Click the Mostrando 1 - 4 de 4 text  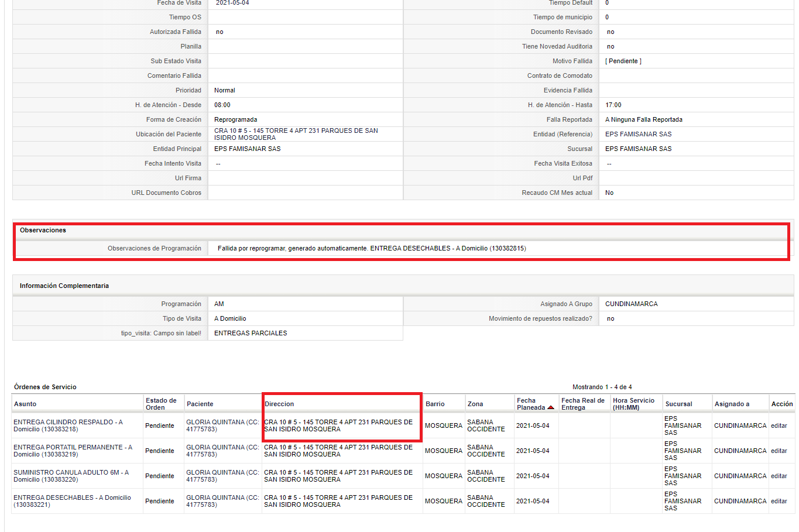[x=602, y=387]
